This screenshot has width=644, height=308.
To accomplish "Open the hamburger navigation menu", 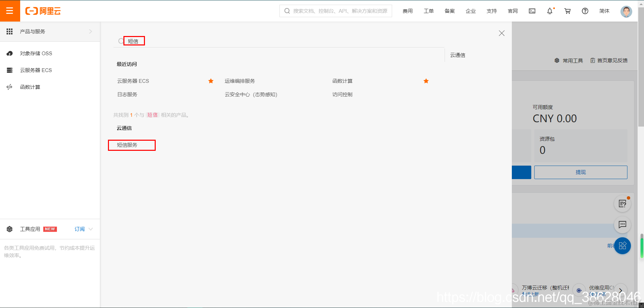I will click(x=10, y=11).
